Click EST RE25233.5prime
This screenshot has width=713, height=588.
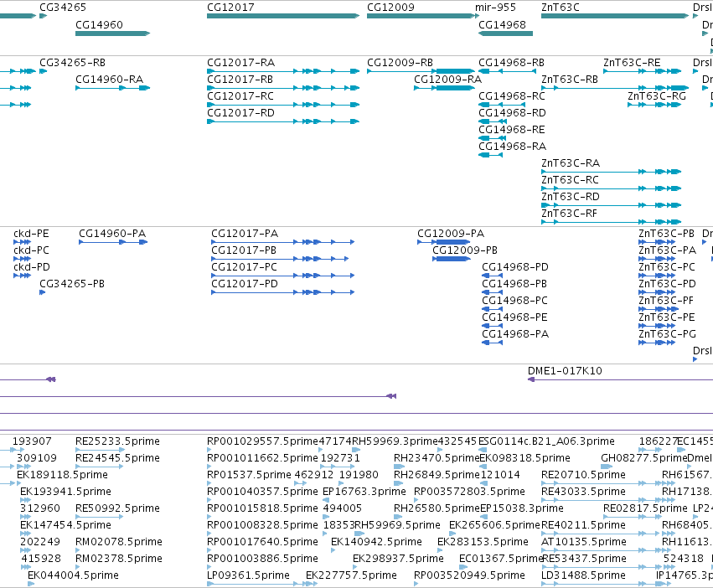point(118,441)
